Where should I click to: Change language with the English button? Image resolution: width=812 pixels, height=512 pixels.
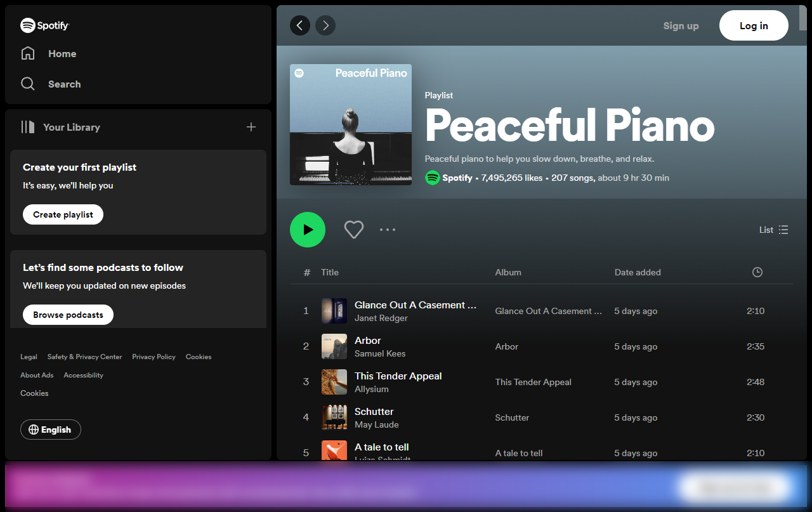pyautogui.click(x=51, y=430)
